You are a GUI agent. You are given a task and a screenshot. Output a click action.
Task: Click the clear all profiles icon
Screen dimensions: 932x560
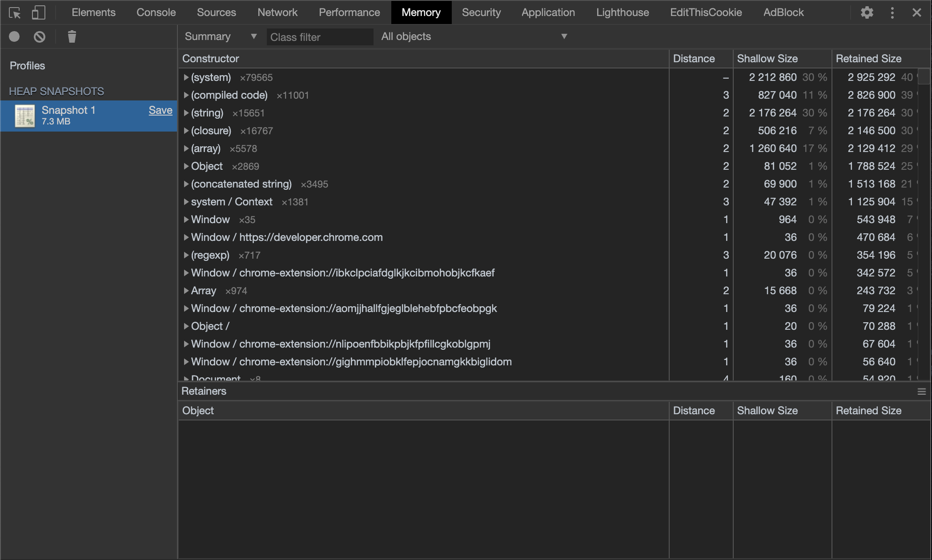(40, 36)
